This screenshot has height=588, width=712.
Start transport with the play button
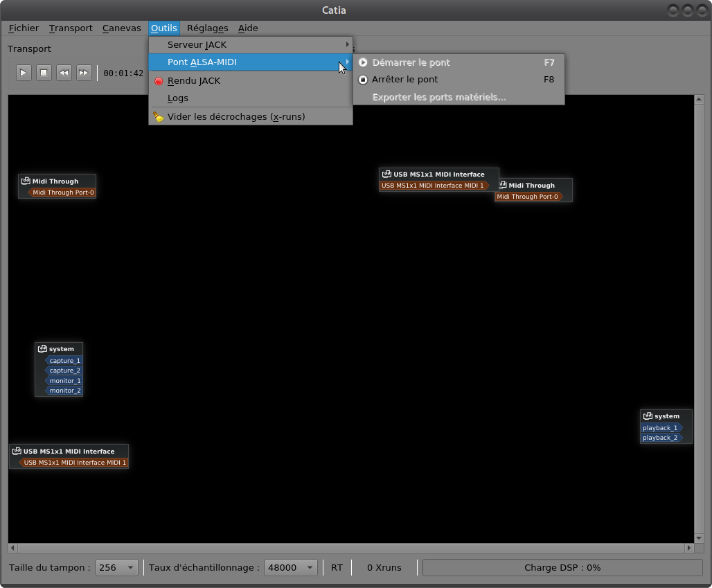click(24, 73)
